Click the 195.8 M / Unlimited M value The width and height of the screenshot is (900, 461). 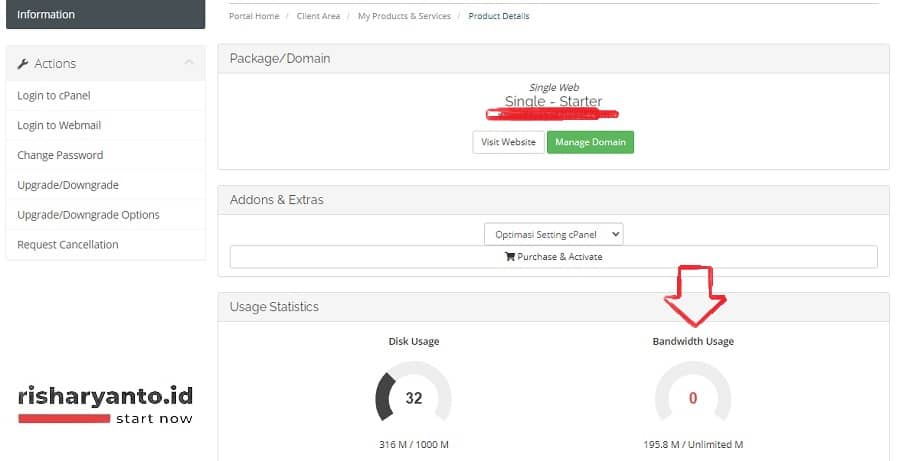coord(693,444)
